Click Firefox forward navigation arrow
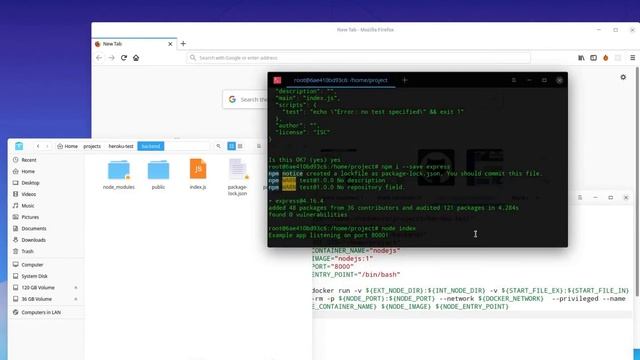The image size is (640, 360). pos(111,58)
